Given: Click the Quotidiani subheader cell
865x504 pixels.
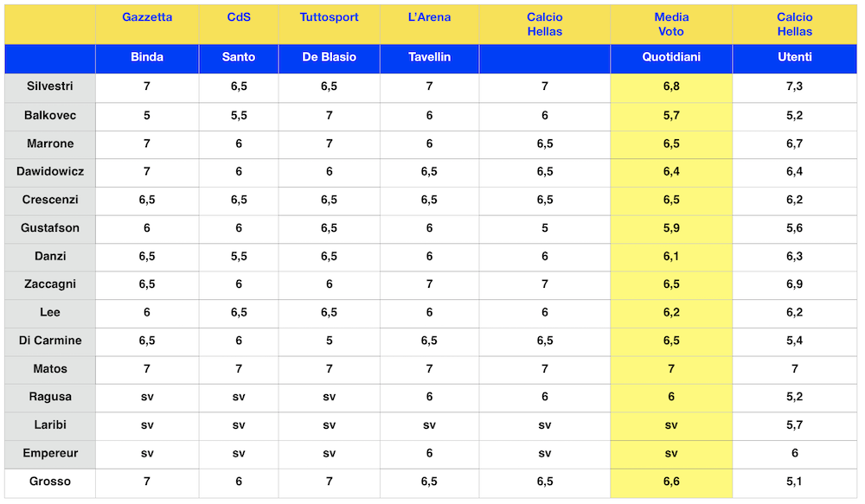Looking at the screenshot, I should point(671,57).
